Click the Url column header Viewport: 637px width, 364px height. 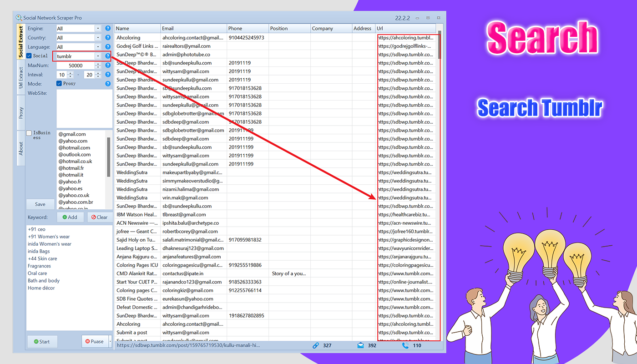(406, 28)
